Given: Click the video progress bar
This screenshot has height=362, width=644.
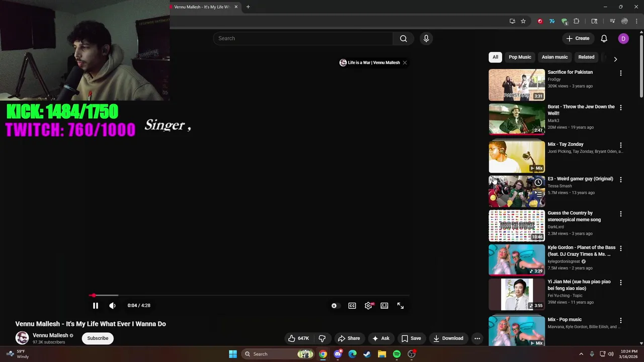Looking at the screenshot, I should click(250, 296).
